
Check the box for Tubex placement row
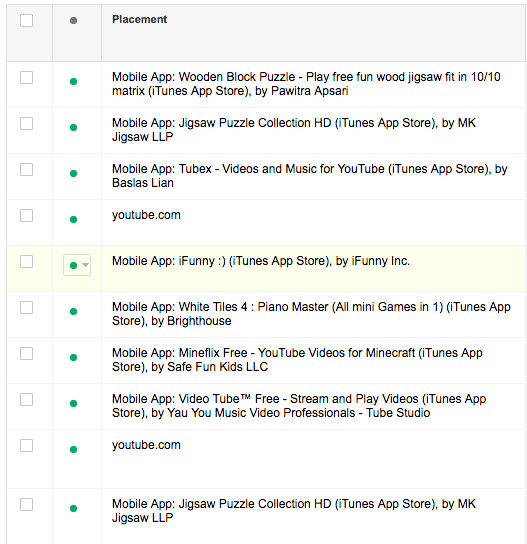26,170
